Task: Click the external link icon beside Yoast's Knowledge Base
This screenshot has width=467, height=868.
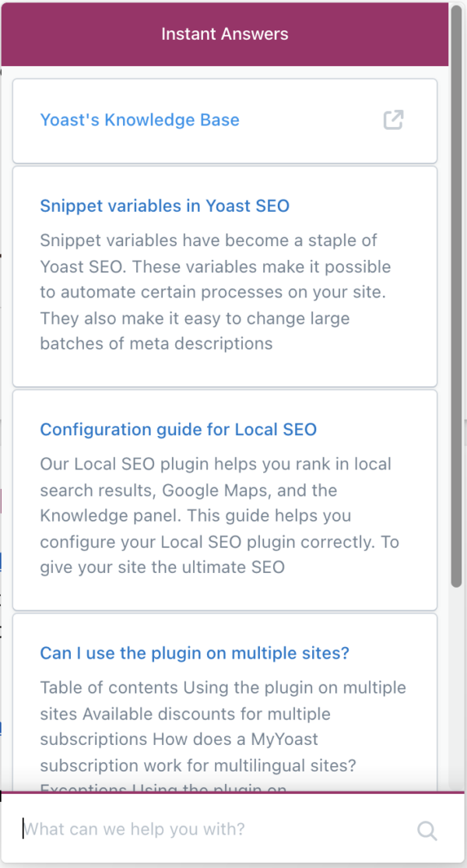Action: (394, 120)
